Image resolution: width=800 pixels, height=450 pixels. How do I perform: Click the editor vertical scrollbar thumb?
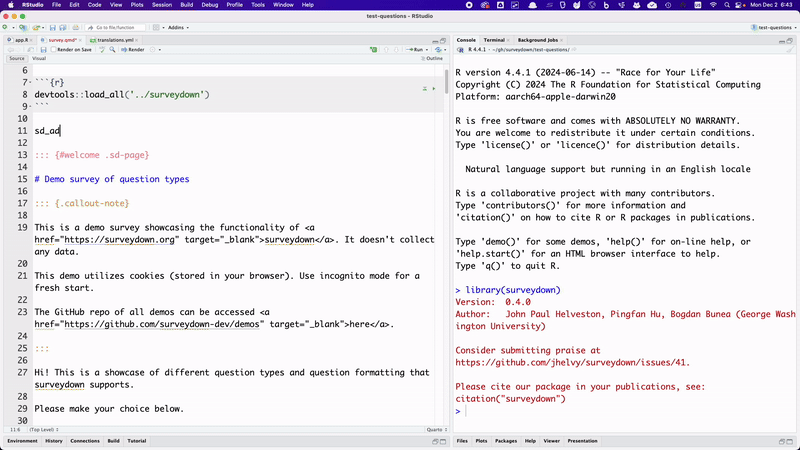(446, 82)
